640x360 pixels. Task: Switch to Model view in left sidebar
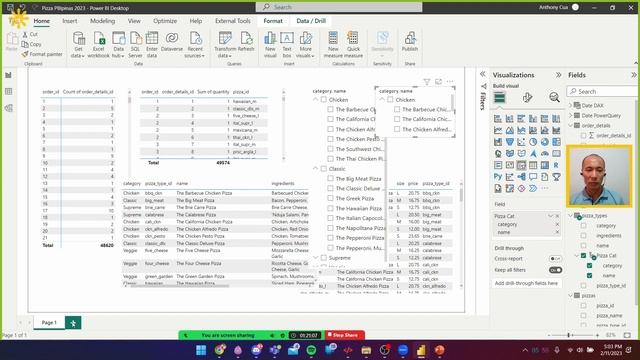point(9,108)
